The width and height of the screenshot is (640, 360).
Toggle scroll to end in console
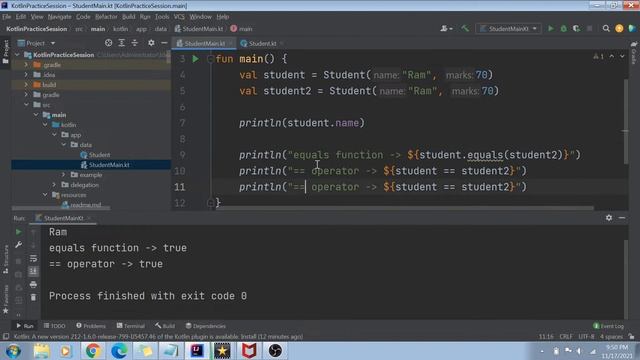(33, 271)
